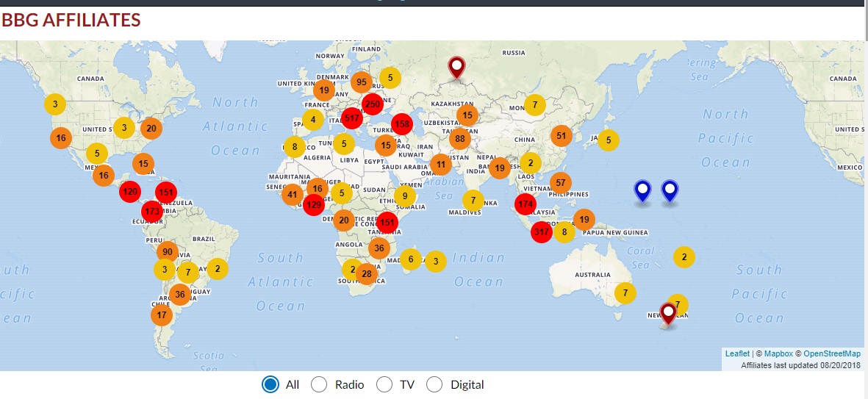
Task: Expand the 158 cluster near Turkey
Action: pos(402,124)
